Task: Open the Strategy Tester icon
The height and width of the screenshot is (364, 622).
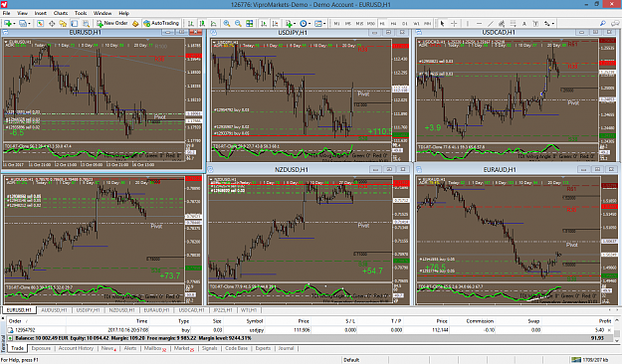Action: pos(86,24)
